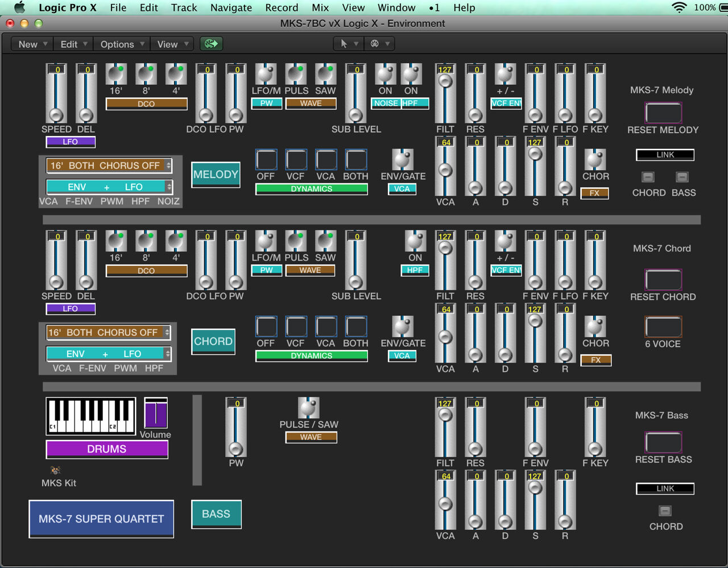Screen dimensions: 728x568
Task: Toggle Bass link CHORD switch
Action: (x=665, y=511)
